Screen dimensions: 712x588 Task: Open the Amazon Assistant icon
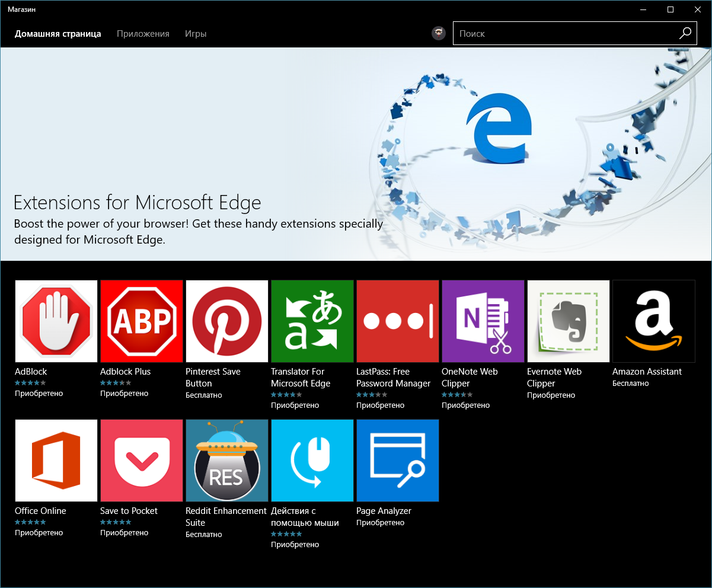[654, 321]
